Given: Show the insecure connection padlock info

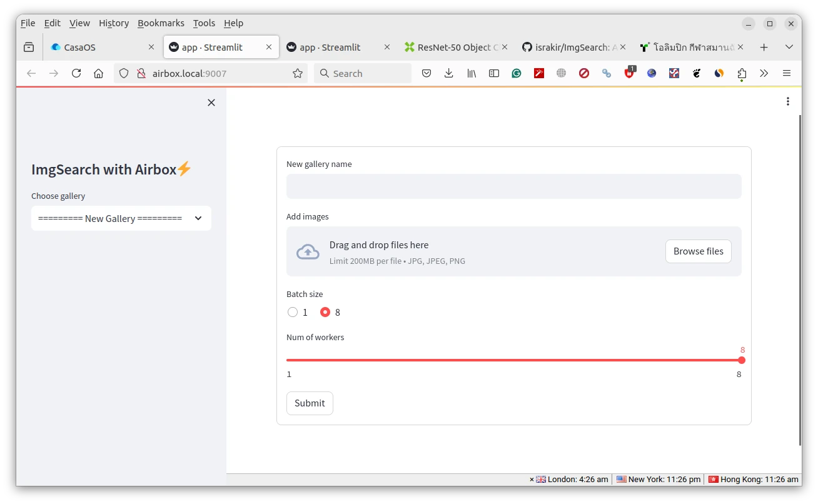Looking at the screenshot, I should tap(141, 73).
